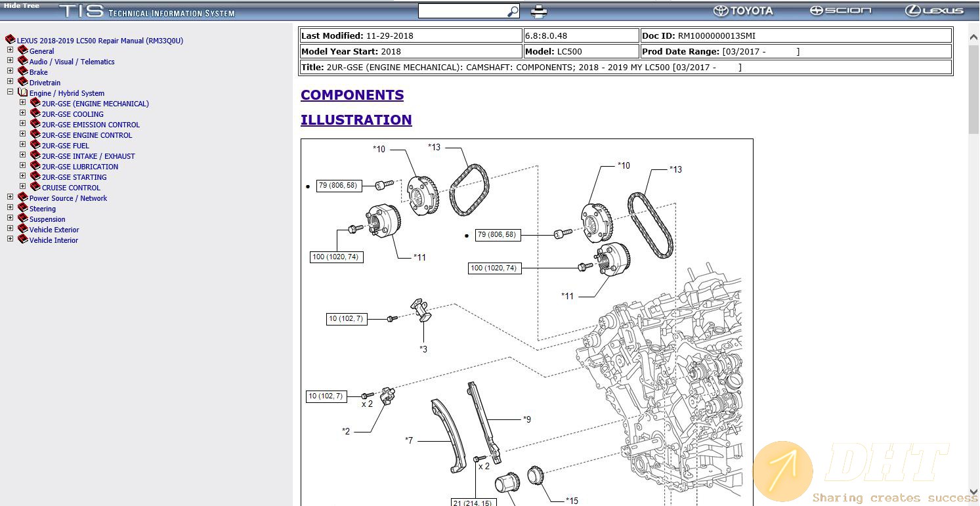Expand the CRUISE CONTROL node

pyautogui.click(x=22, y=186)
